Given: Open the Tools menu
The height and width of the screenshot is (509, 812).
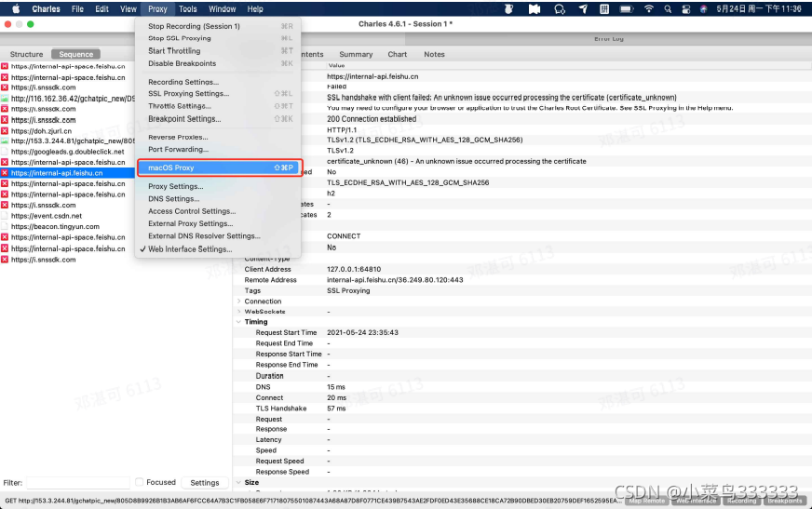Looking at the screenshot, I should [x=187, y=8].
